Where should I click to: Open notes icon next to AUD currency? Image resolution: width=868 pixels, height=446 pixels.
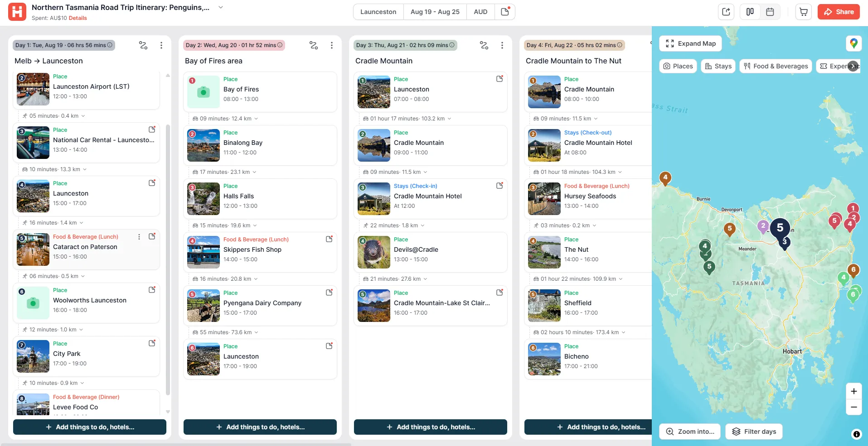click(505, 12)
